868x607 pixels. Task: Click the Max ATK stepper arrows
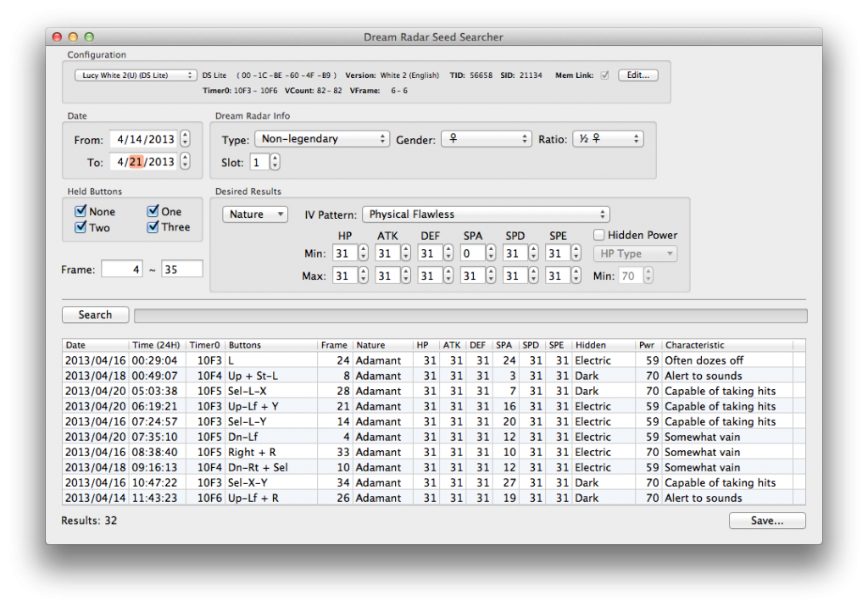pyautogui.click(x=406, y=276)
